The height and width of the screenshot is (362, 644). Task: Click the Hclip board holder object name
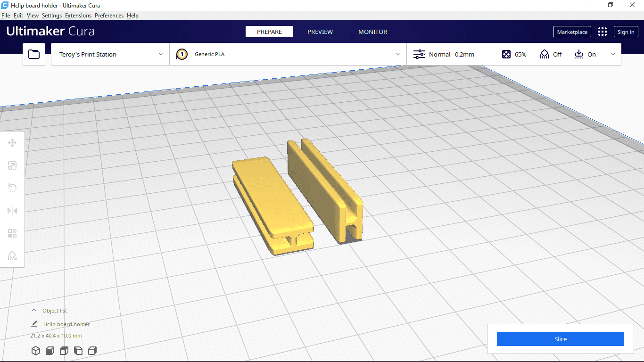pos(66,324)
